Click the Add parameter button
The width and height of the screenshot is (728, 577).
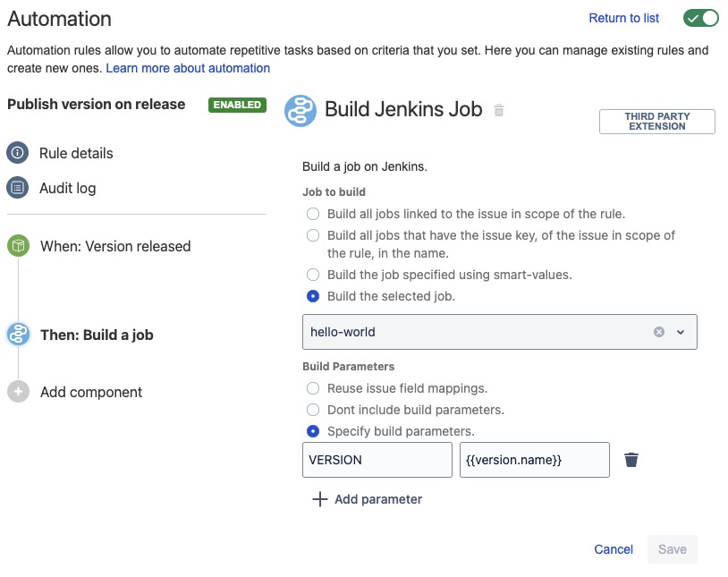367,498
